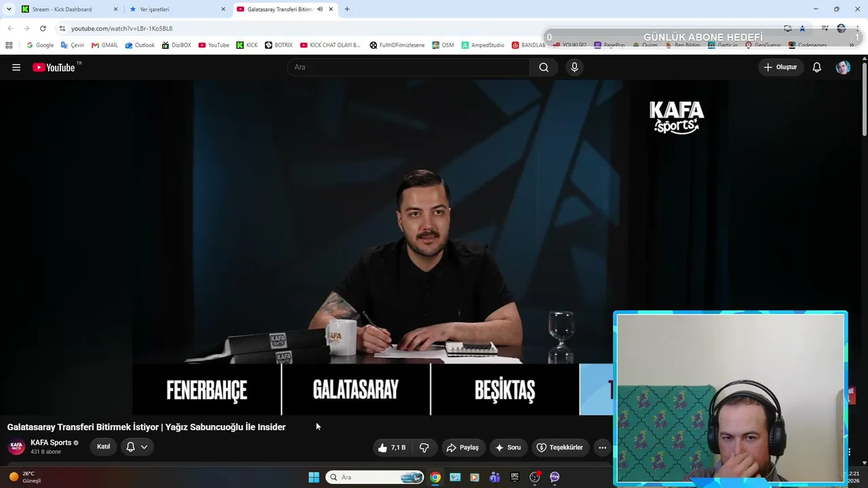868x488 pixels.
Task: Open the Çeviri bookmark
Action: (73, 45)
